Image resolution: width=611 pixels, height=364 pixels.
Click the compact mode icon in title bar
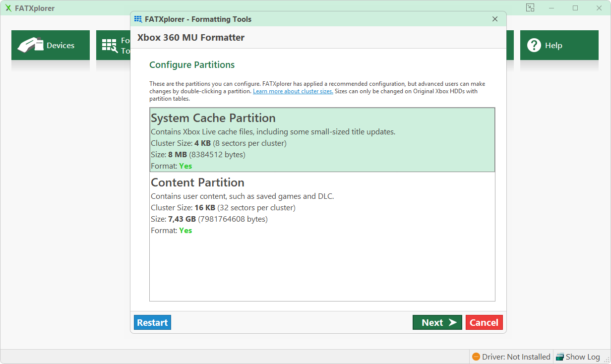pos(530,7)
